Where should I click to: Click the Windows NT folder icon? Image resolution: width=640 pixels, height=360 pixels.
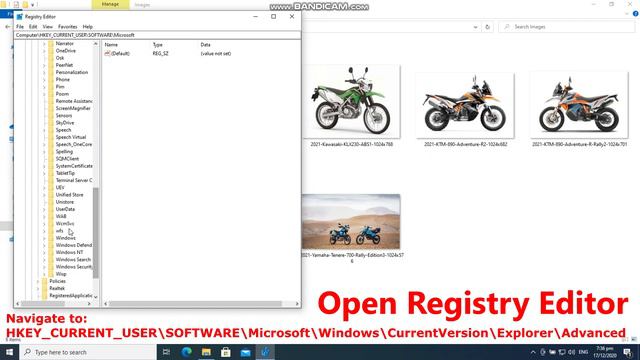[51, 252]
